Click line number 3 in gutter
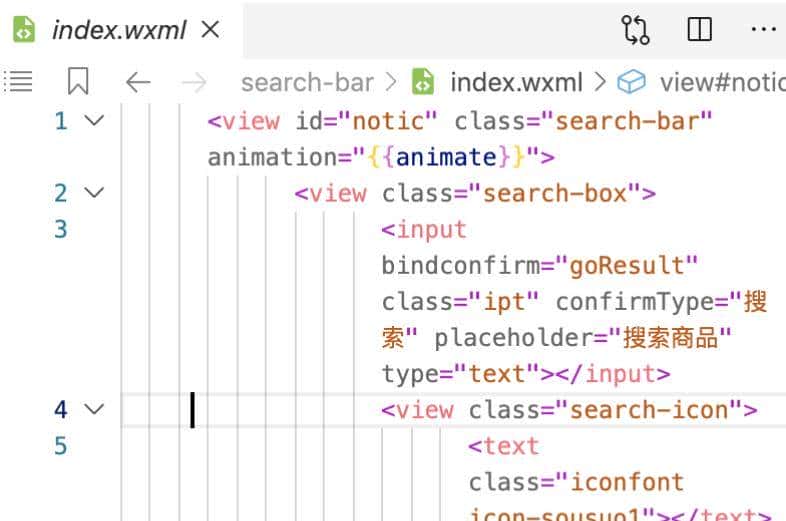The width and height of the screenshot is (786, 521). pyautogui.click(x=61, y=229)
